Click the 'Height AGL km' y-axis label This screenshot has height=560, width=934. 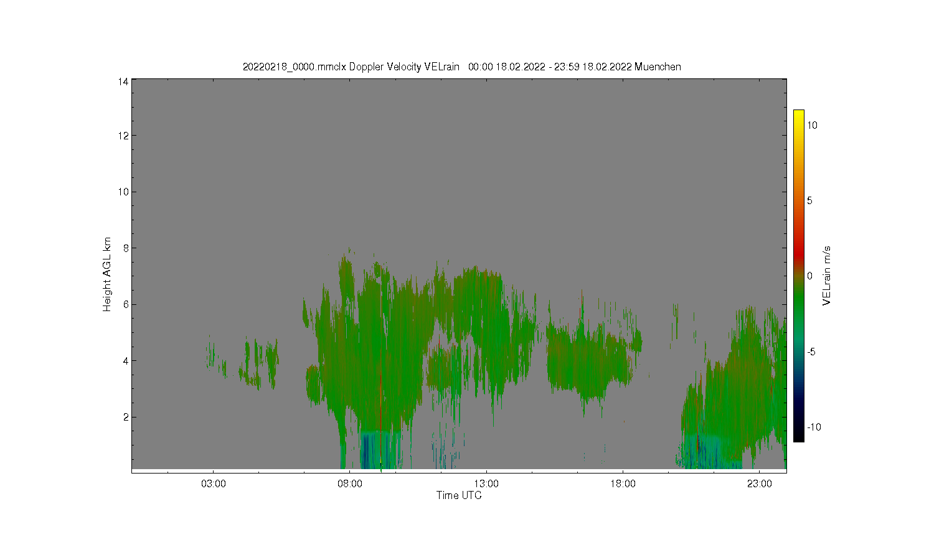(x=107, y=274)
